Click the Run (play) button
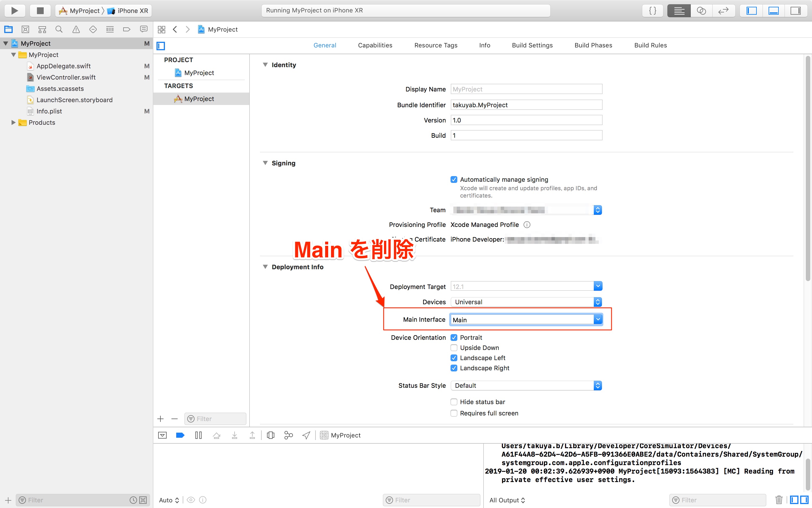Viewport: 812px width, 508px height. [x=15, y=11]
